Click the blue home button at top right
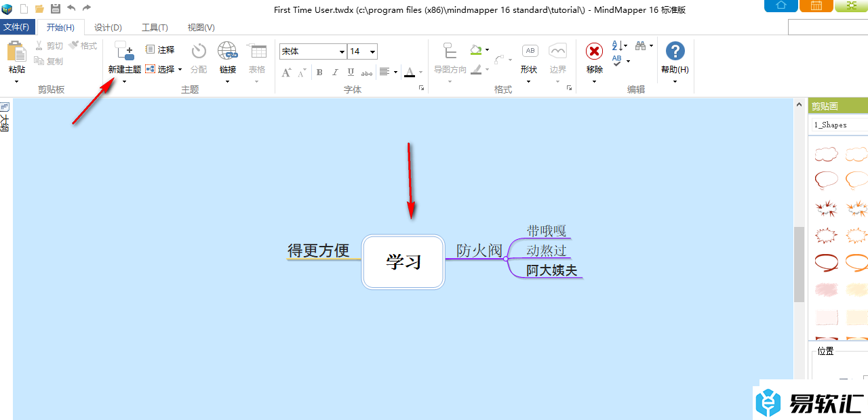 (781, 6)
